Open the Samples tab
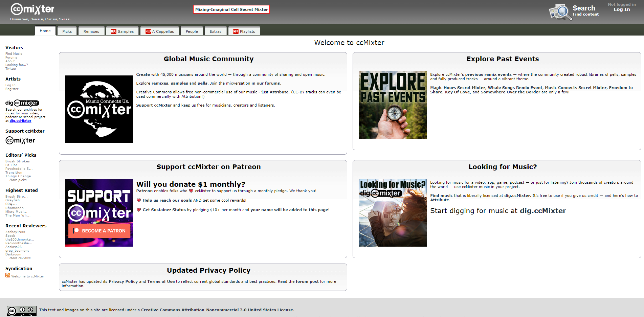This screenshot has width=644, height=317. (122, 31)
